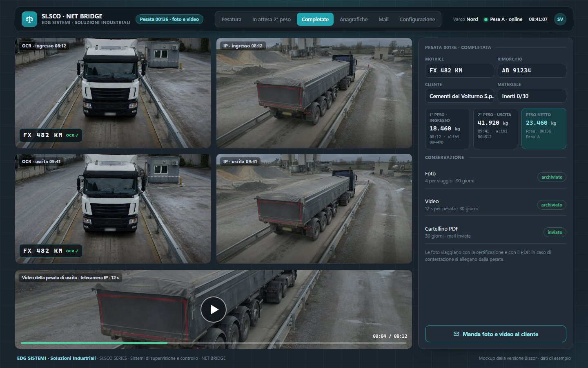Open the OCR uscita 09:41 photo

point(113,209)
